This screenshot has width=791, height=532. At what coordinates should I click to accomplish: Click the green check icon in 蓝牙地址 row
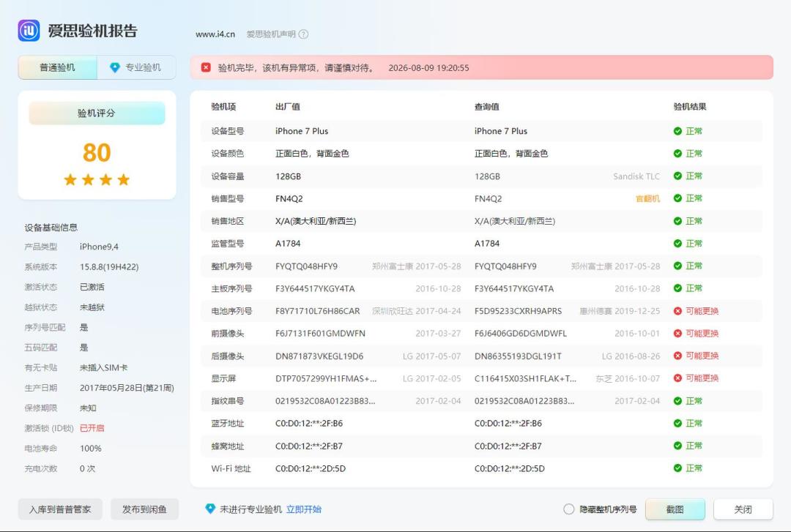coord(677,423)
